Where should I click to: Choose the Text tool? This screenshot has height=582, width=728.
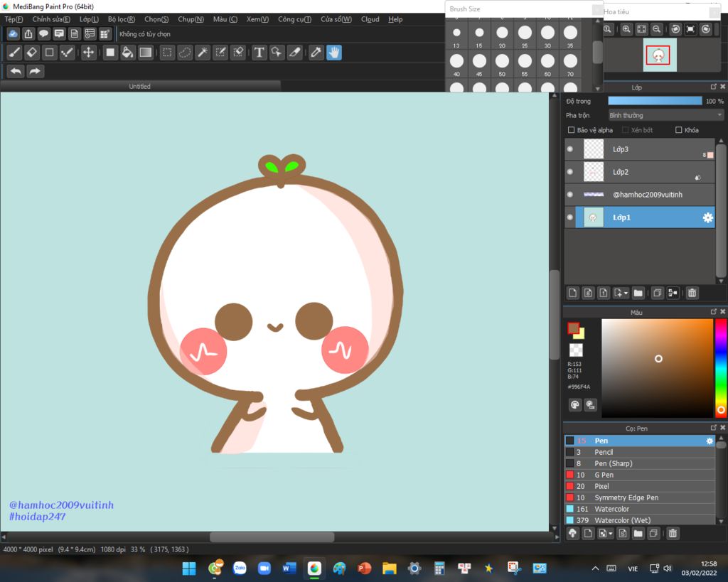pos(259,53)
